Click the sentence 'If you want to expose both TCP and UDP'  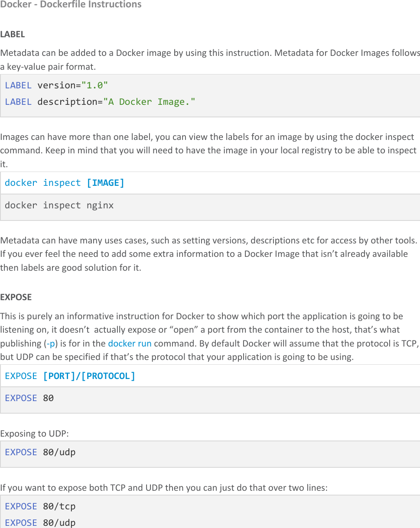coord(164,488)
